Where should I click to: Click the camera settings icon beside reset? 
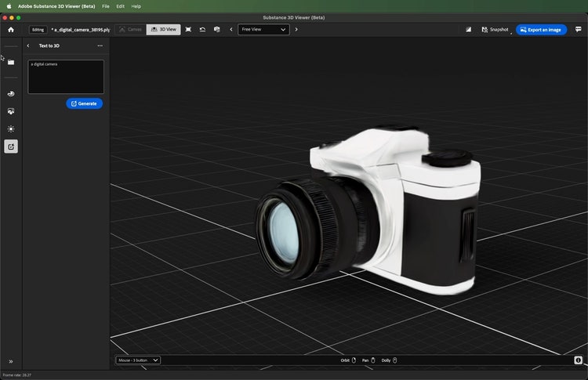click(x=216, y=29)
